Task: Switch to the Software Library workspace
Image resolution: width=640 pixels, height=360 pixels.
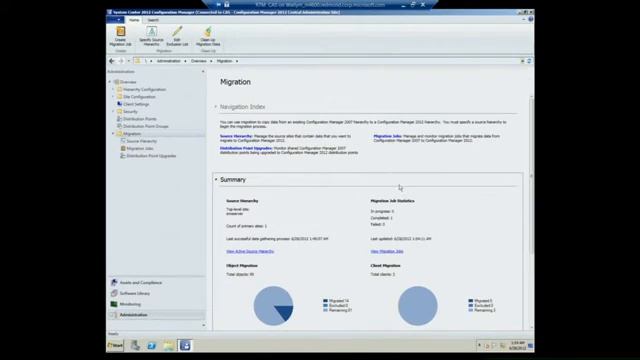Action: (157, 293)
